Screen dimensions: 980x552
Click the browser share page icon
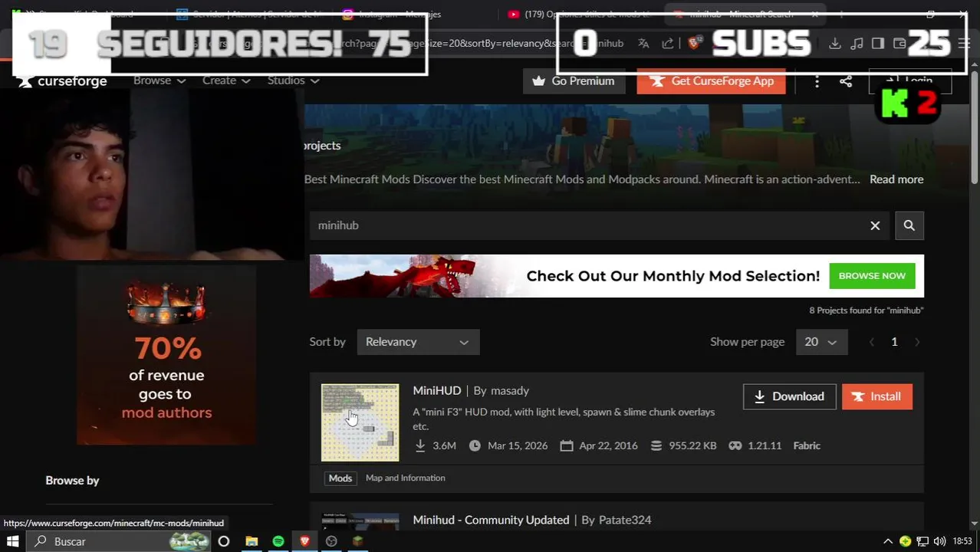(x=668, y=44)
